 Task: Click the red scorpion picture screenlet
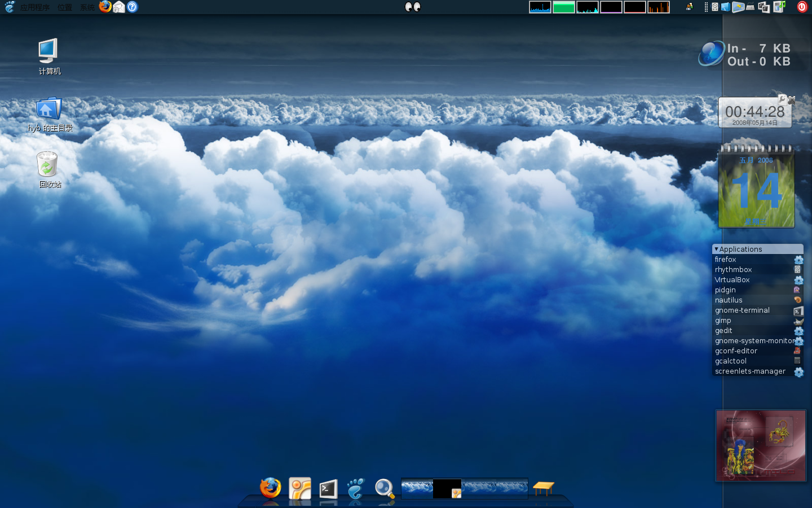click(x=761, y=445)
